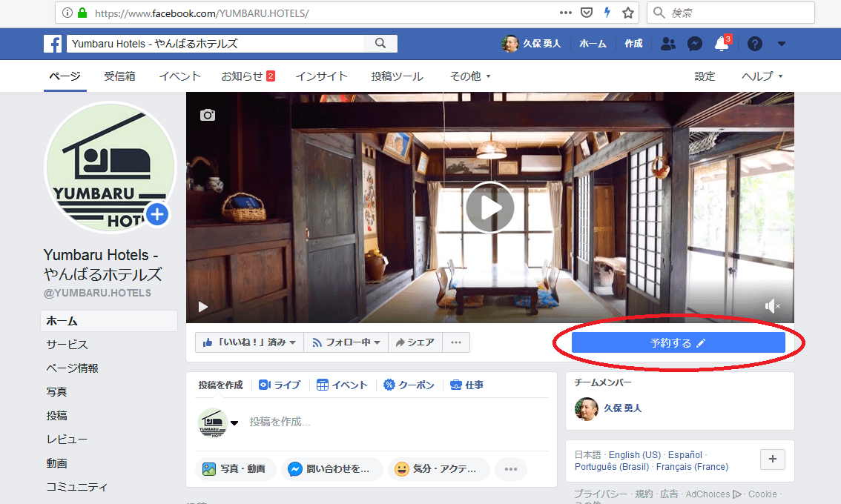841x504 pixels.
Task: Expand the ヘルプ dropdown
Action: [762, 76]
